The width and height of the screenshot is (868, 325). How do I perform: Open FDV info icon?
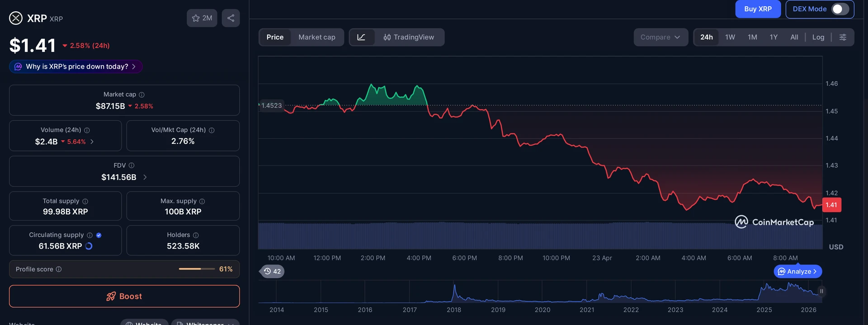[132, 165]
